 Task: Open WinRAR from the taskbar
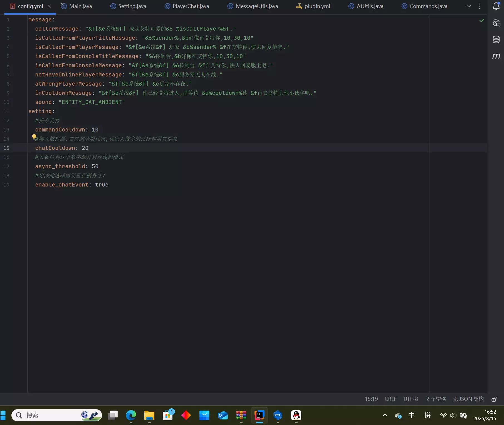pyautogui.click(x=241, y=415)
